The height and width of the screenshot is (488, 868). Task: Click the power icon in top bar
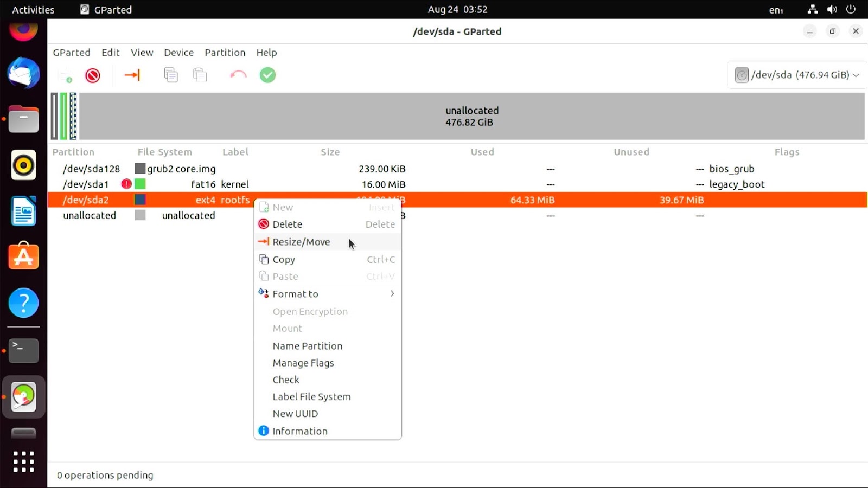pyautogui.click(x=851, y=9)
